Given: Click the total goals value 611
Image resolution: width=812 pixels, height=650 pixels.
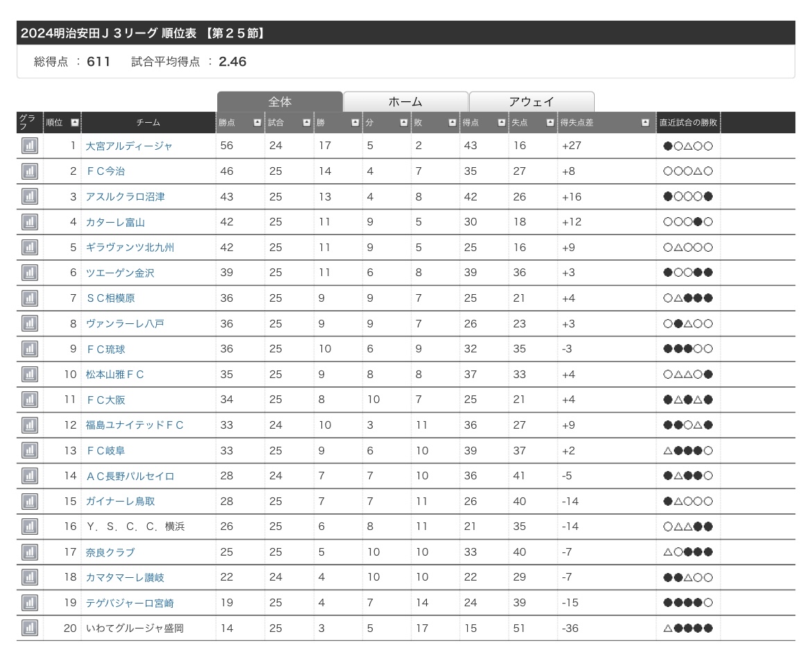Looking at the screenshot, I should click(99, 62).
